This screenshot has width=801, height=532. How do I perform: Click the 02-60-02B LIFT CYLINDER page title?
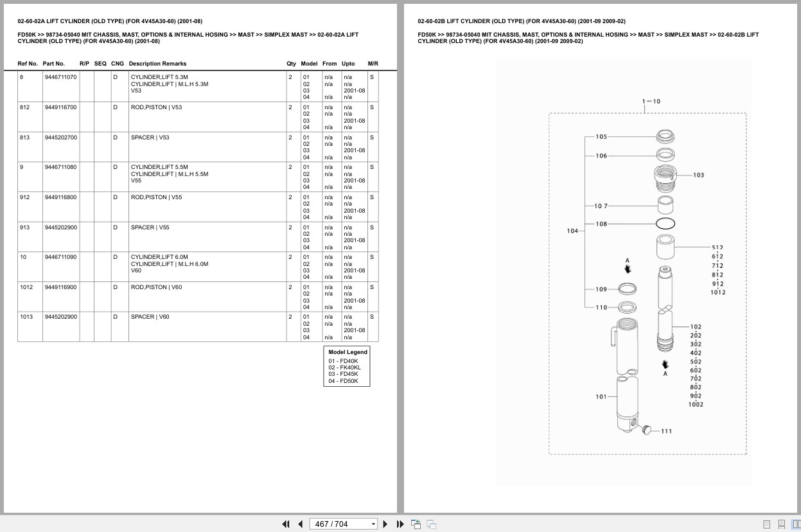pos(521,21)
